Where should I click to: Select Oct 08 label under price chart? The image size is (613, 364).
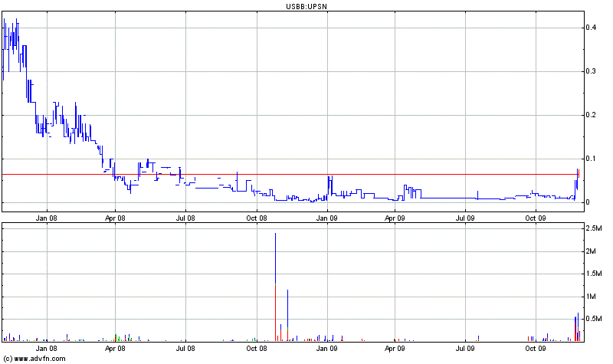(257, 218)
